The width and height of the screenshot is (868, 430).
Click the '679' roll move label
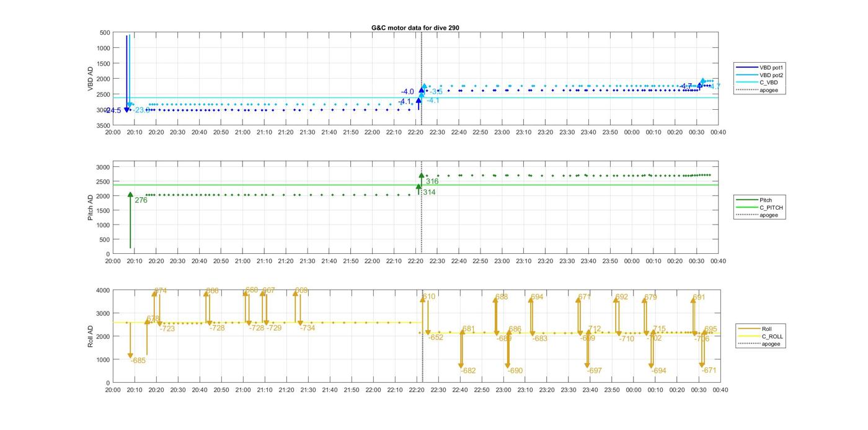(x=650, y=297)
